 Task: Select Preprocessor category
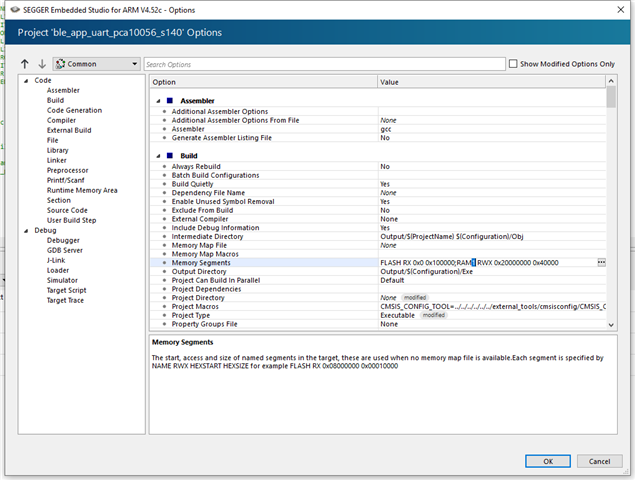tap(68, 170)
